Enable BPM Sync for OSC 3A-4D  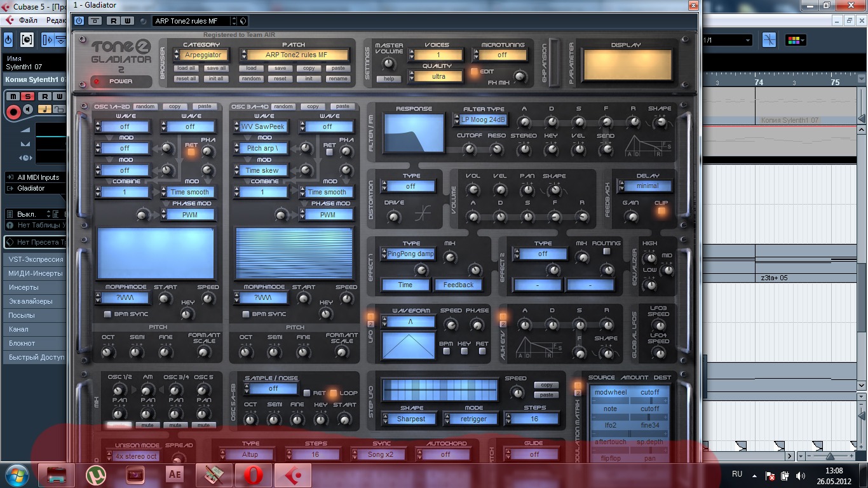point(245,314)
